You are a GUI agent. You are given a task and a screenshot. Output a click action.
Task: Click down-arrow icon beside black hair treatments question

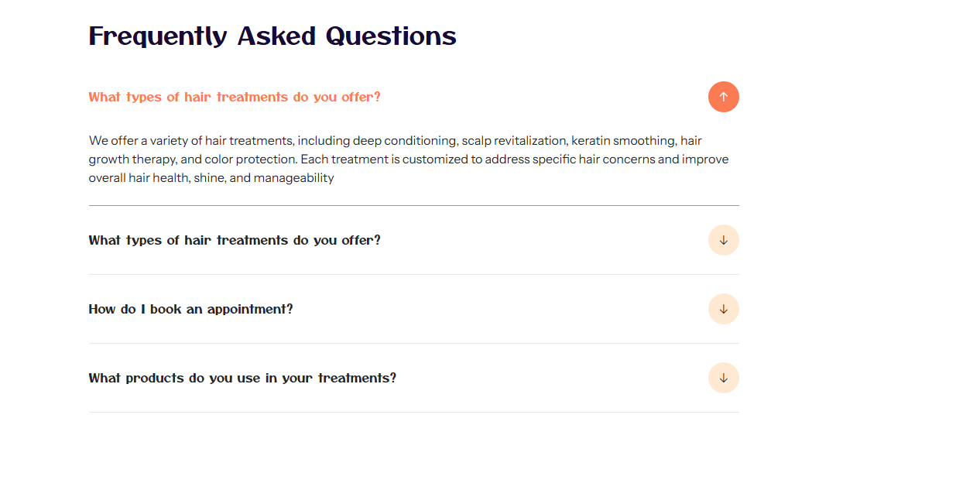pos(723,240)
